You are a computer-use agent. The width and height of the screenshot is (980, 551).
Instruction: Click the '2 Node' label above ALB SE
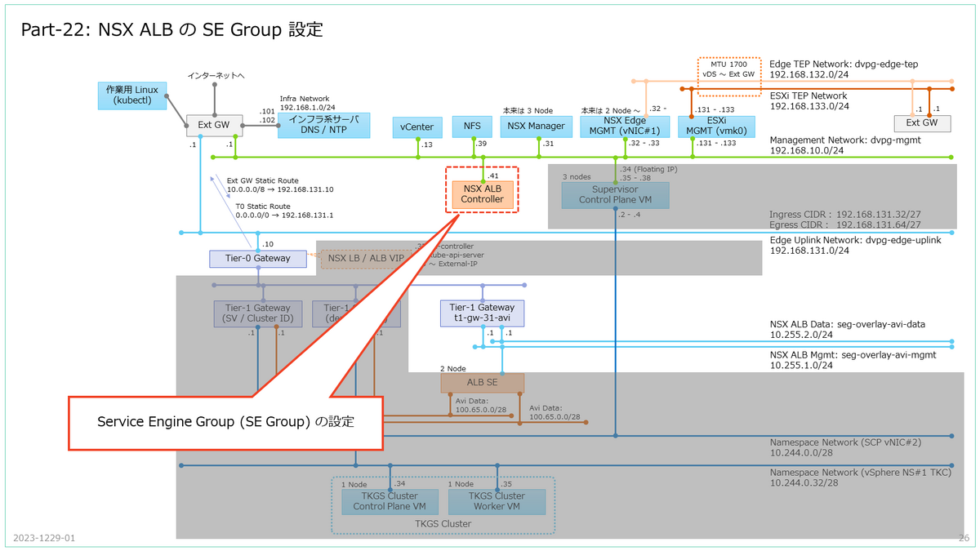pos(453,369)
